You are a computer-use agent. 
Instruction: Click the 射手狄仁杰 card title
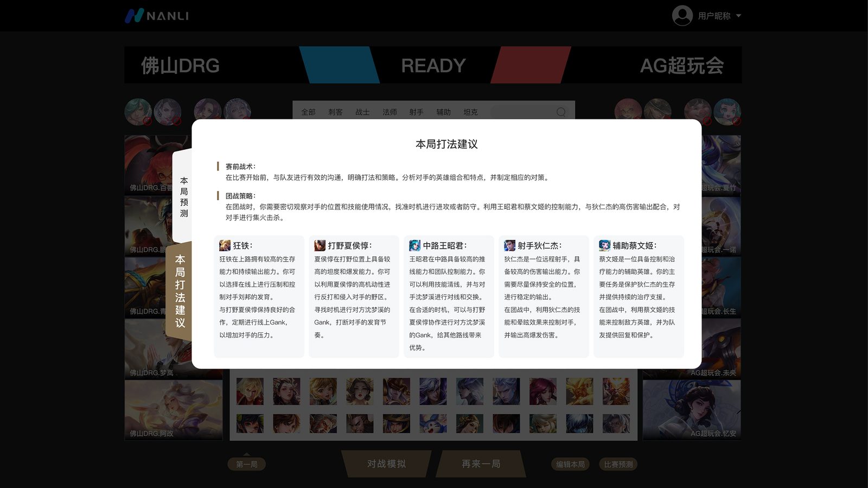540,245
